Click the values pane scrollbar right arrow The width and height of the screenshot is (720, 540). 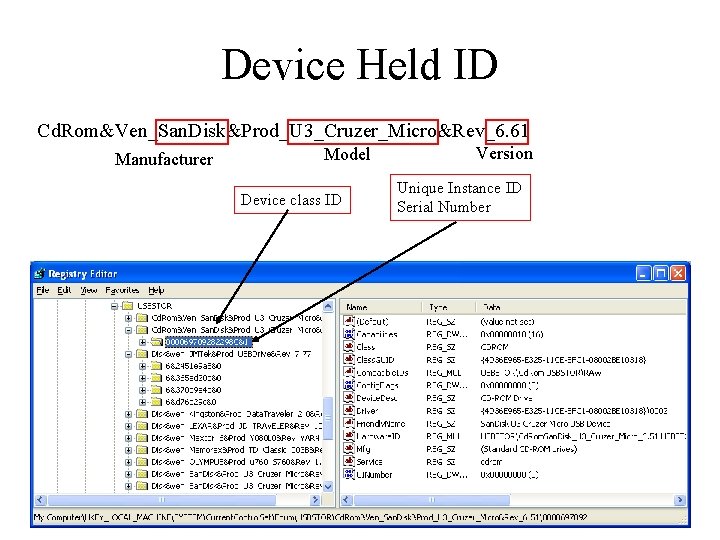coord(680,500)
